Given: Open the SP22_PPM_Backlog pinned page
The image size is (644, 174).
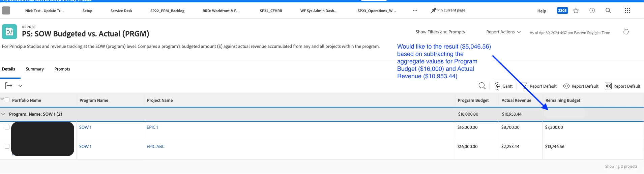Looking at the screenshot, I should click(x=167, y=11).
